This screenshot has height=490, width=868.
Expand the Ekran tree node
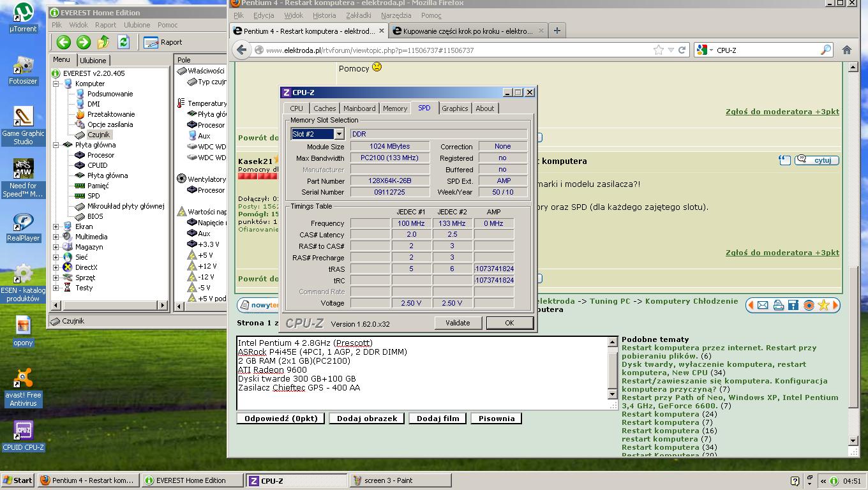click(x=56, y=226)
